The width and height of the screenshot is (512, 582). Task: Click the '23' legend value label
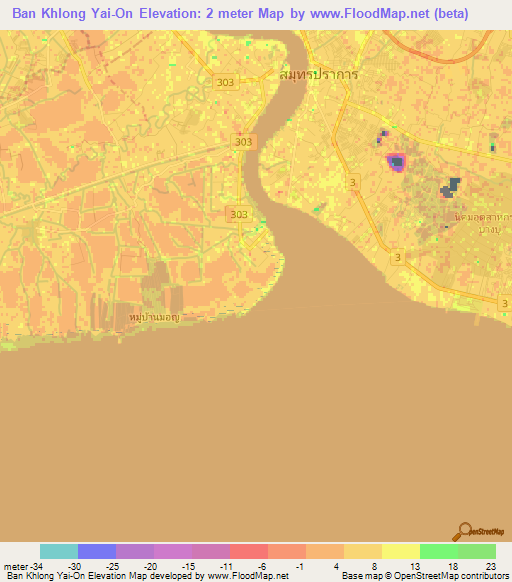click(491, 566)
